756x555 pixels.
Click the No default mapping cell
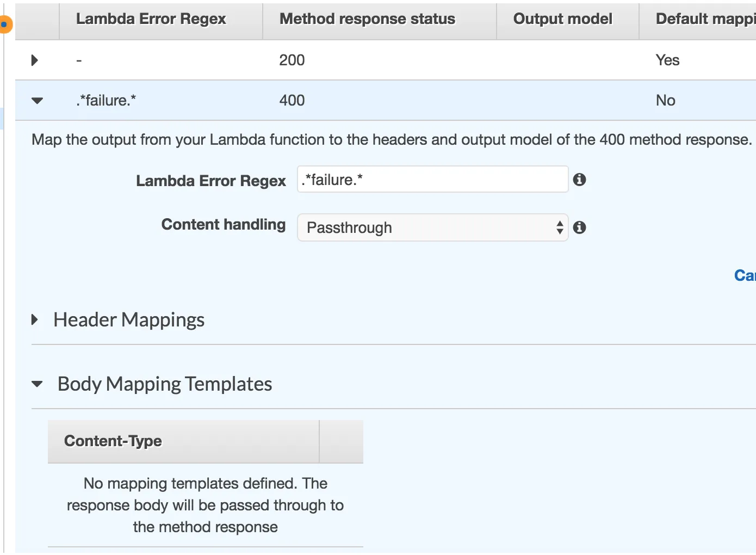[x=665, y=100]
